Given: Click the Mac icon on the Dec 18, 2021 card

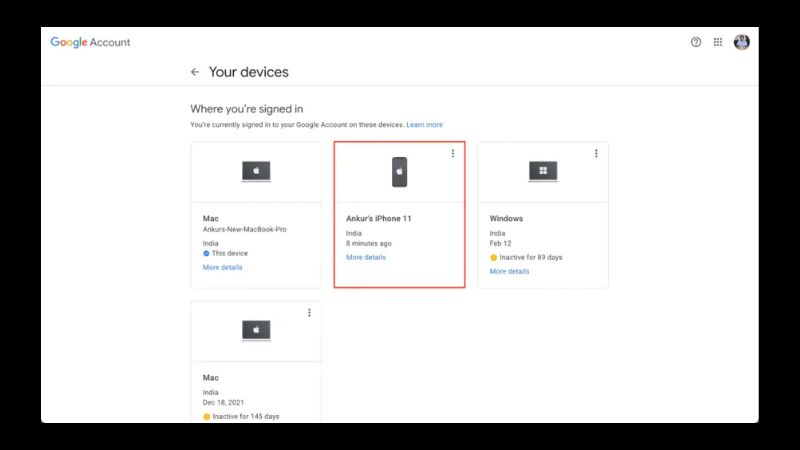Looking at the screenshot, I should [256, 331].
